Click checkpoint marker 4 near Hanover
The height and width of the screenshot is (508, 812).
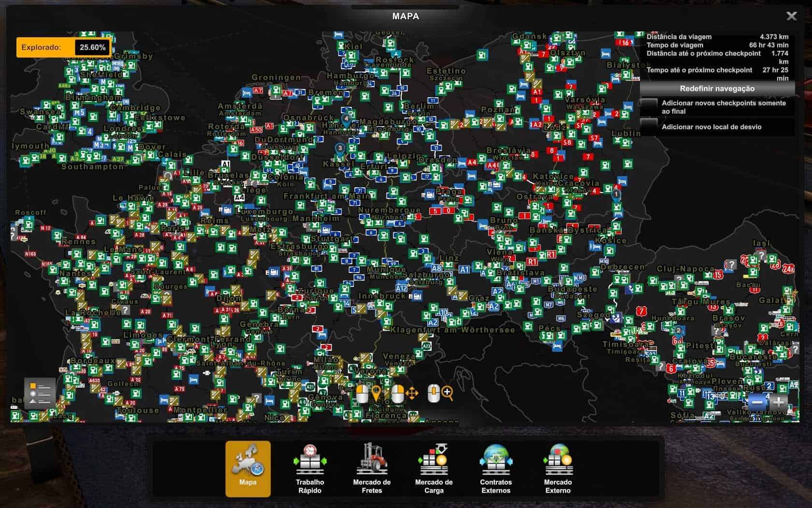pos(346,119)
